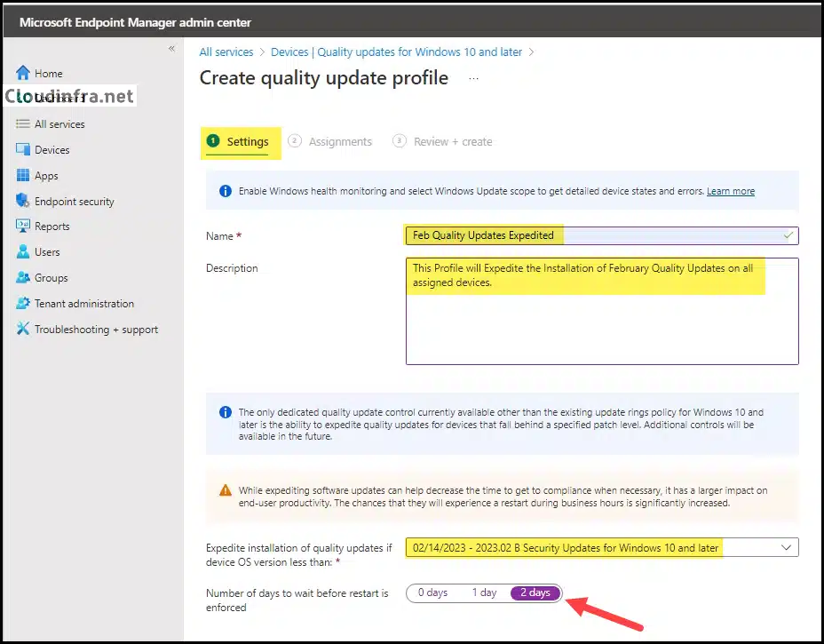Open All services in navigation
This screenshot has width=824, height=644.
[x=59, y=124]
